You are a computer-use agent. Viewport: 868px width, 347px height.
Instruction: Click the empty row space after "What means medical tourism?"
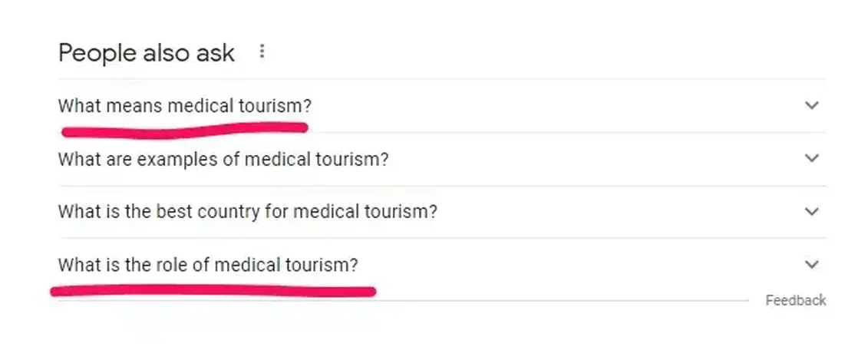553,106
